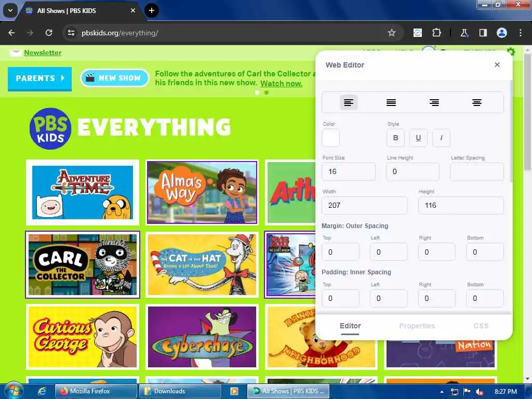Switch to the Properties tab
Image resolution: width=532 pixels, height=399 pixels.
point(417,326)
